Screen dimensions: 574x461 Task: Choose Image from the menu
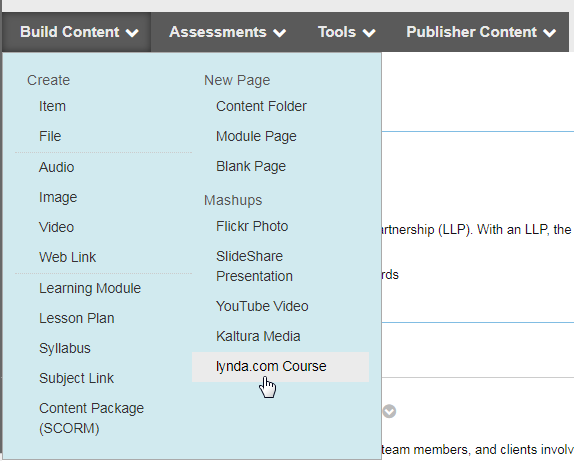tap(58, 197)
